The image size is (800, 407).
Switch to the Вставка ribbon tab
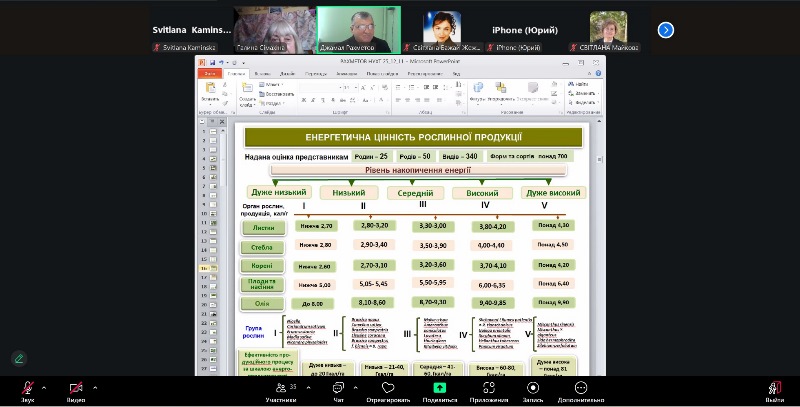coord(262,73)
